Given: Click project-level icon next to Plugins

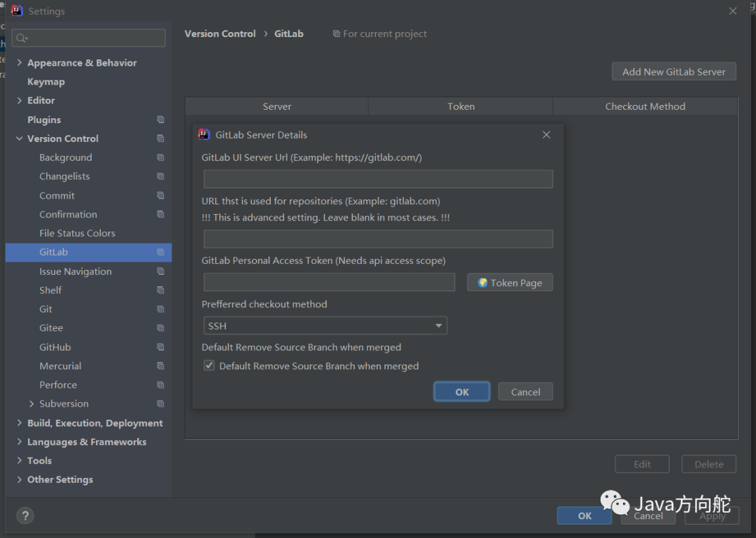Looking at the screenshot, I should (x=160, y=120).
